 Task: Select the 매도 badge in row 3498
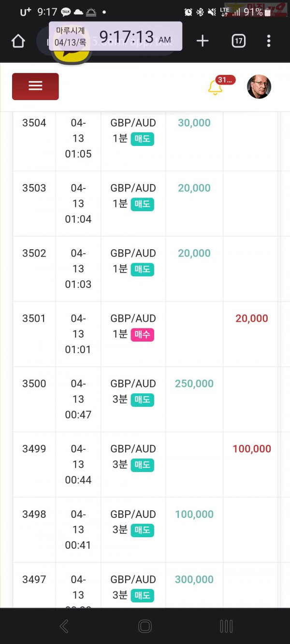click(142, 530)
